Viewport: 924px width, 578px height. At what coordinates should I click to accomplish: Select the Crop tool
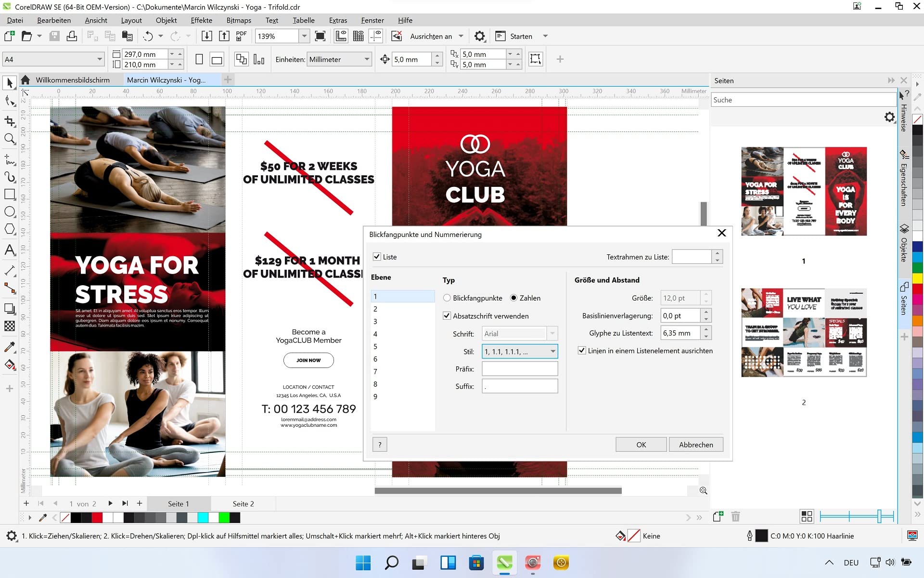click(x=10, y=120)
